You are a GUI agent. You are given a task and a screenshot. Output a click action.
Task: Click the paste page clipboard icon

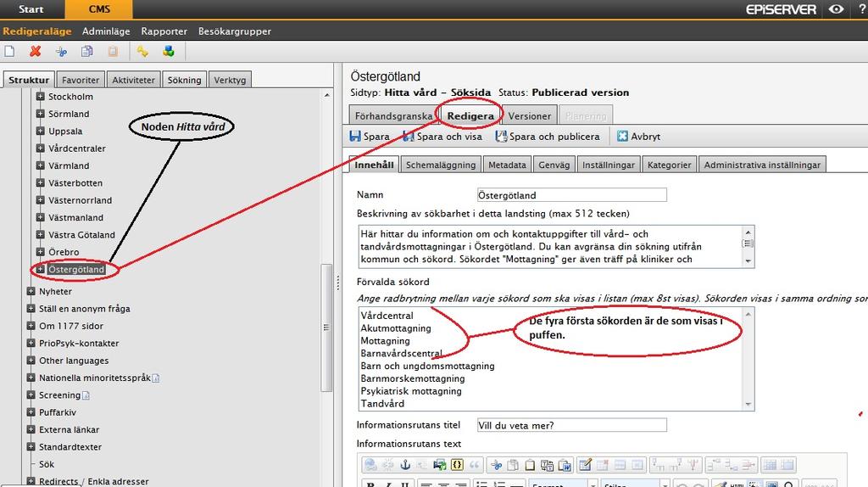pyautogui.click(x=113, y=52)
